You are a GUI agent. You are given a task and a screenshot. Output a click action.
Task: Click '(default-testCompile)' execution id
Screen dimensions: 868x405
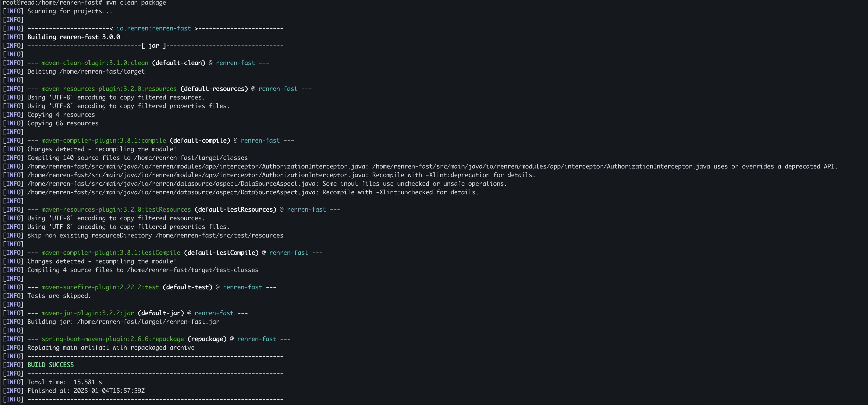(x=221, y=252)
